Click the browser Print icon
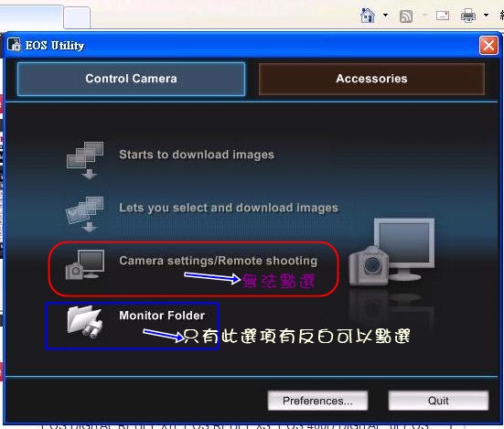504x429 pixels. tap(468, 16)
